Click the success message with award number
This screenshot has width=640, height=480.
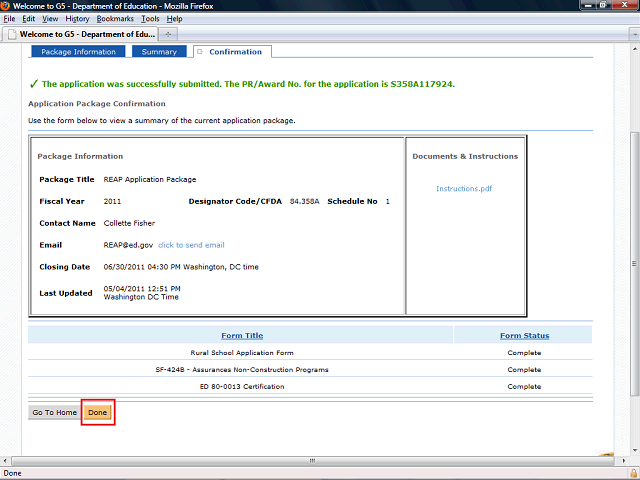248,84
